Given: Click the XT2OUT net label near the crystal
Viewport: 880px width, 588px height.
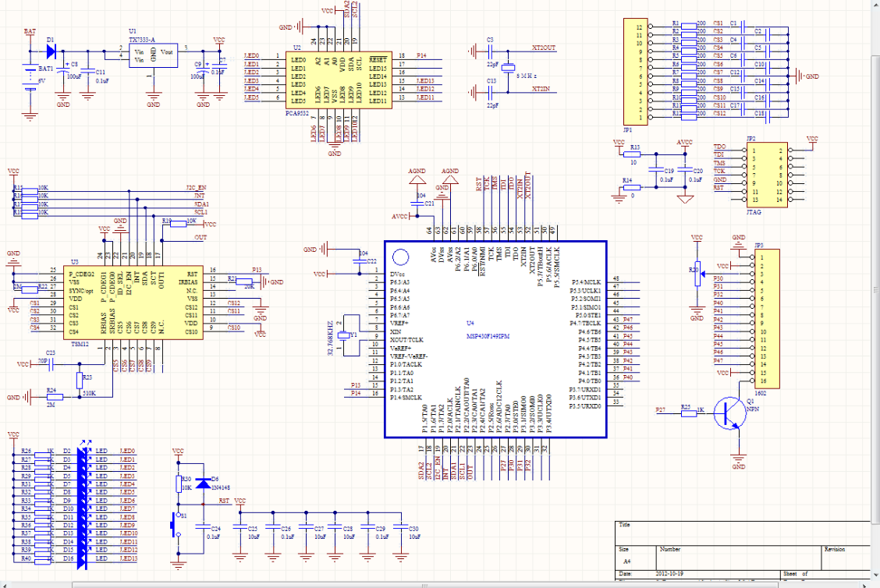Looking at the screenshot, I should click(544, 48).
